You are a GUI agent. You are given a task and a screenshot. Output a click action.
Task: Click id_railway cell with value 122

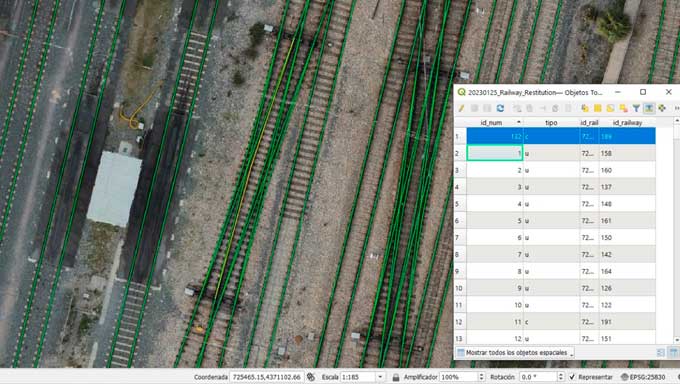[627, 305]
